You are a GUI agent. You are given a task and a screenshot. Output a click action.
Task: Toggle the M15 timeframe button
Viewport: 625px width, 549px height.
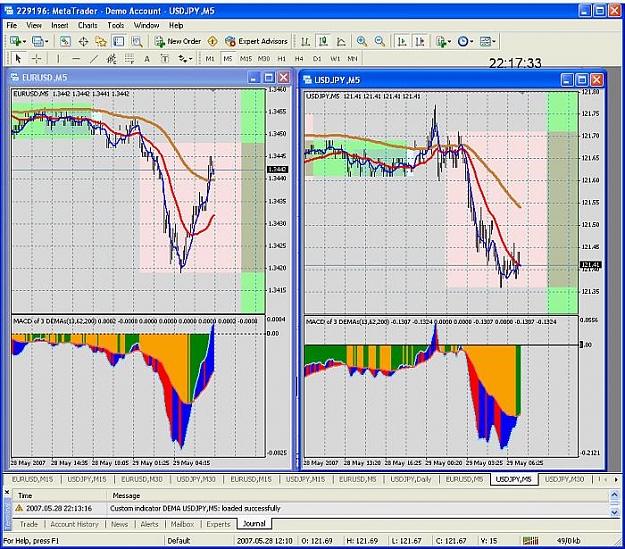pyautogui.click(x=246, y=59)
